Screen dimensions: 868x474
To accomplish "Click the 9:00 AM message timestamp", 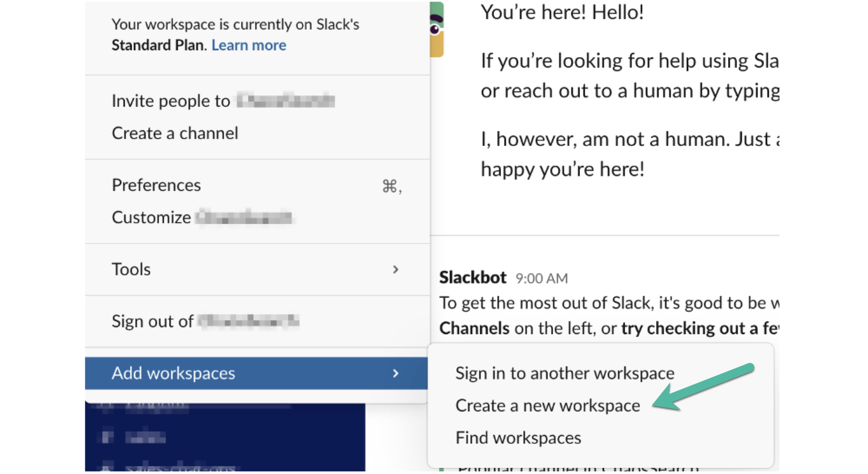I will [x=542, y=278].
